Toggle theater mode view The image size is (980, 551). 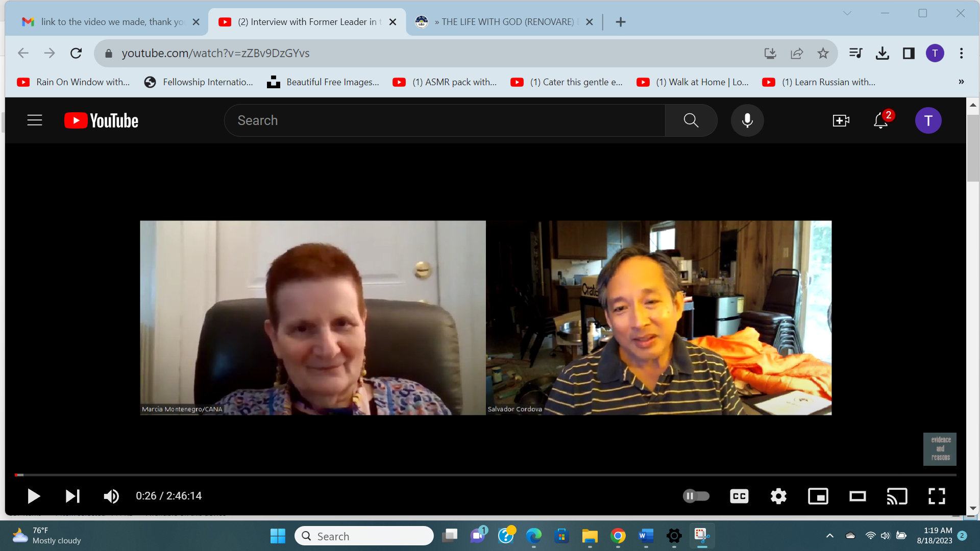pyautogui.click(x=857, y=496)
